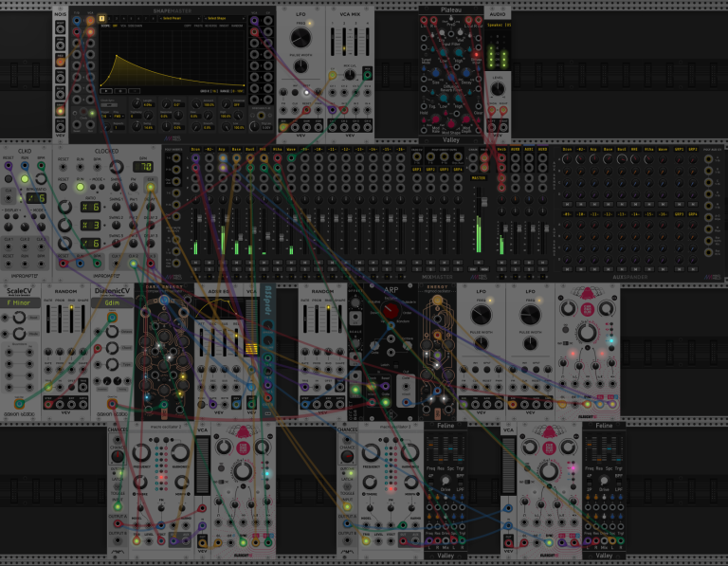Select ShapeMaster channel tab 8

tap(153, 19)
